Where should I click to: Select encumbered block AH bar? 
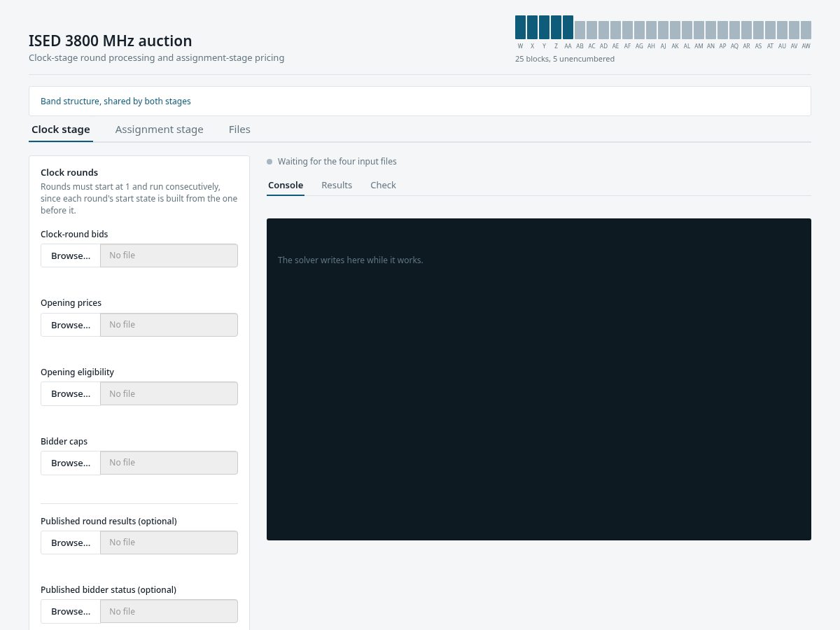click(x=651, y=30)
